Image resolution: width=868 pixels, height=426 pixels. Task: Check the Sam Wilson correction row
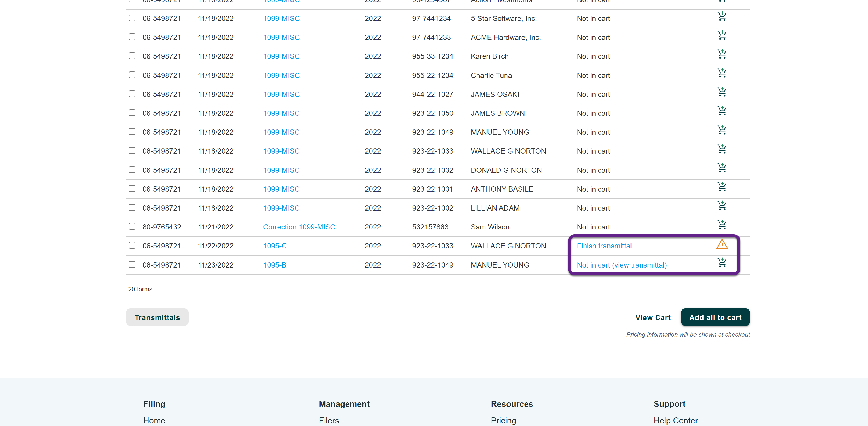pyautogui.click(x=132, y=226)
